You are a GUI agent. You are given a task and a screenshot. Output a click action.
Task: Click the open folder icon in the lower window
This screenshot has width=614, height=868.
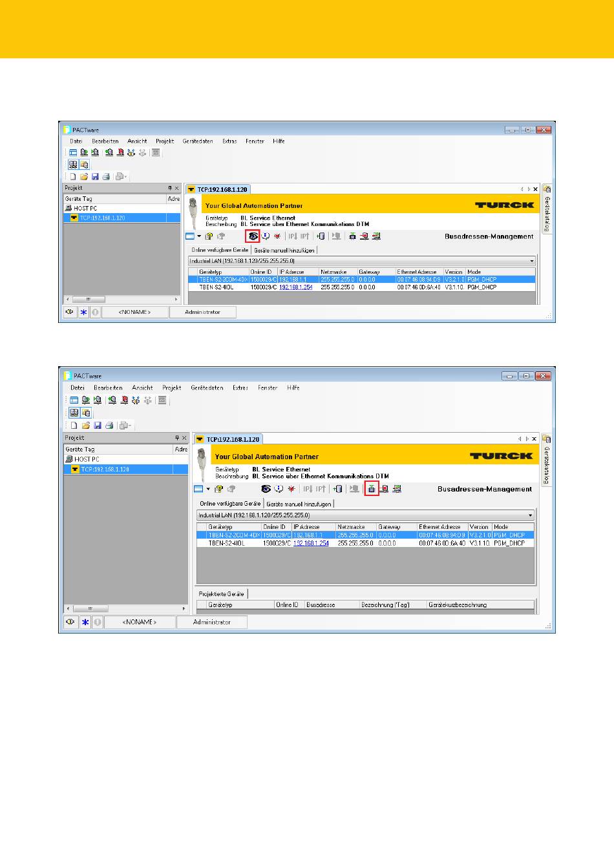(85, 426)
